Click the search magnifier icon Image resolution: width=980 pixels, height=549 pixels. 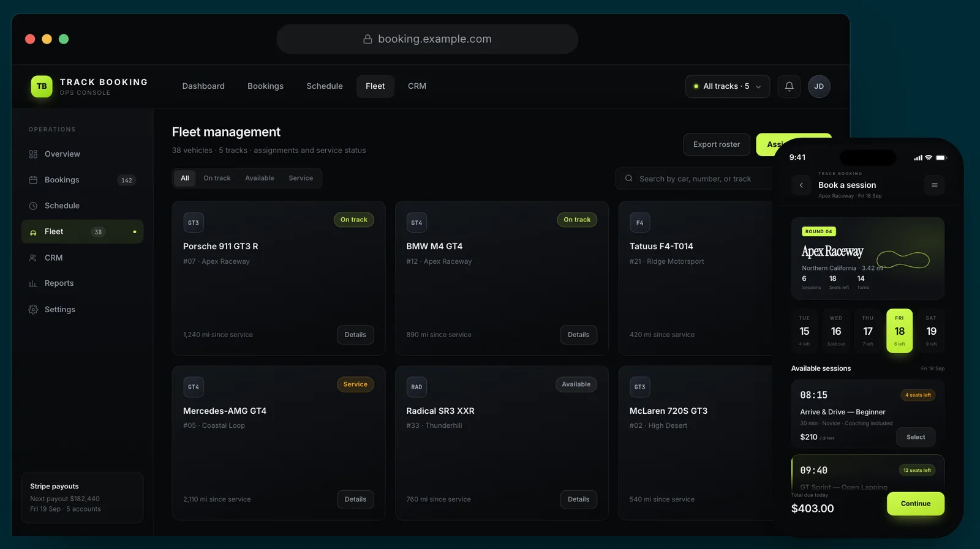point(628,179)
